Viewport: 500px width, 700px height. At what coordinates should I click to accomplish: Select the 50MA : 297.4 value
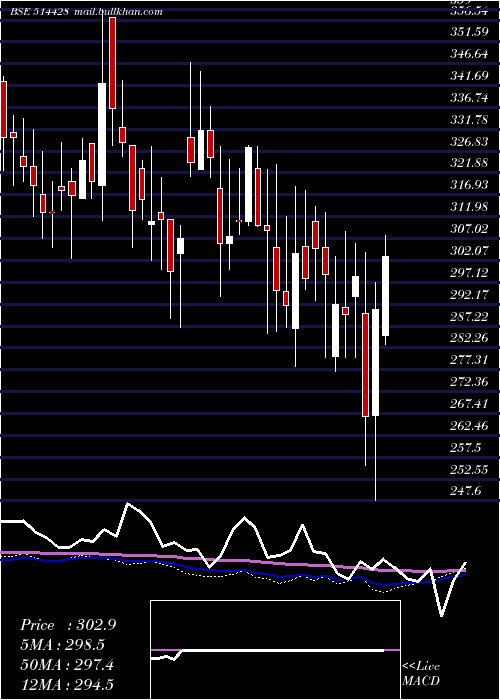(x=67, y=665)
